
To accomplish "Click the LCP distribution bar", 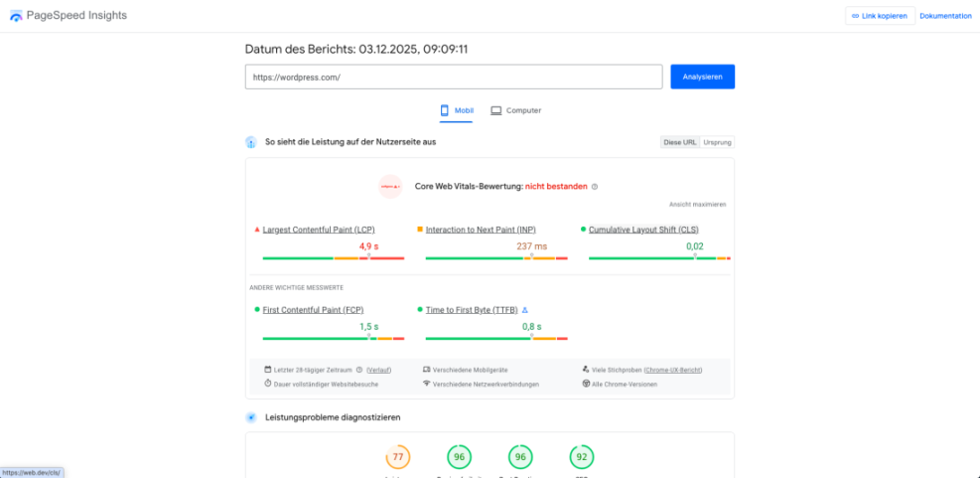I will [333, 257].
